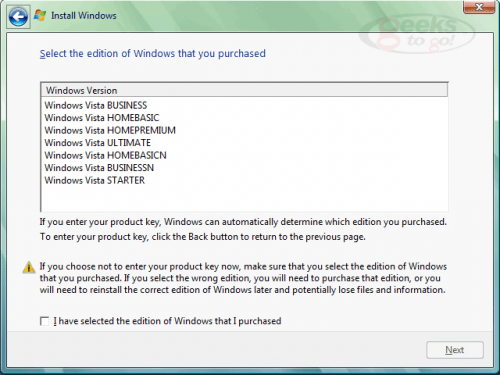
Task: Close the Install Windows dialog
Action: pos(479,7)
